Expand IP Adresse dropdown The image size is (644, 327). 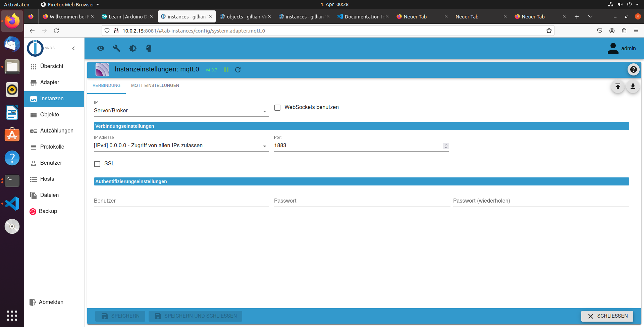[x=181, y=146]
